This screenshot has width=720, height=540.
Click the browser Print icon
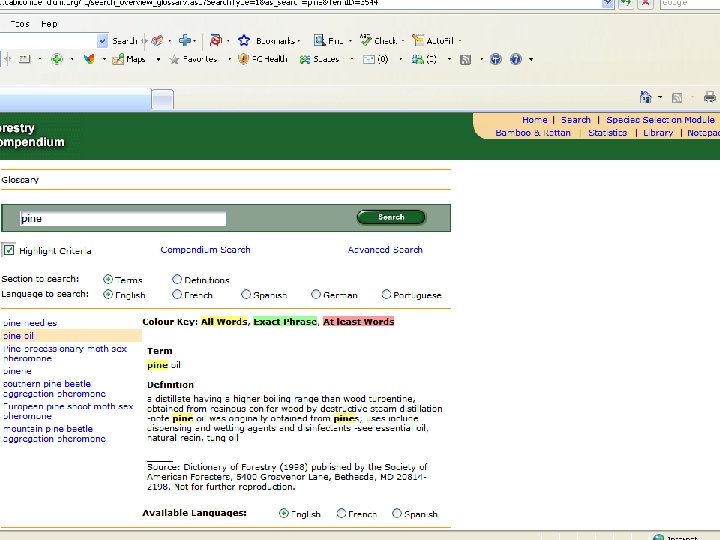click(x=709, y=97)
